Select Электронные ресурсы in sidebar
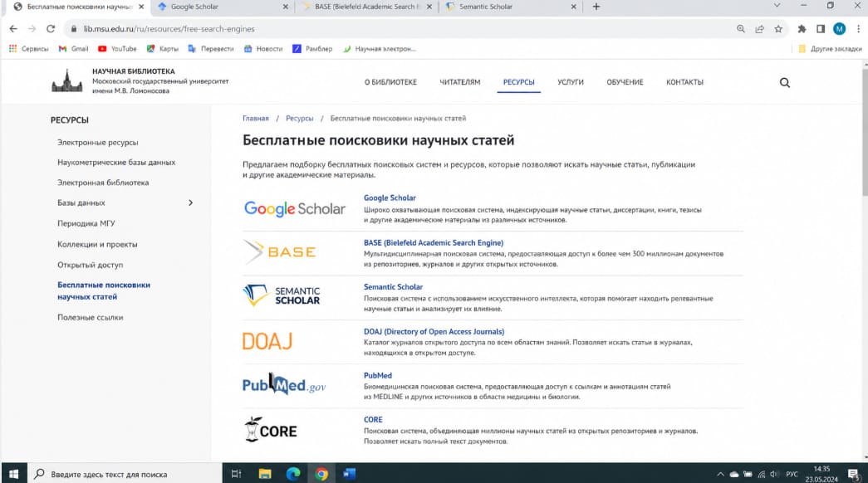The image size is (868, 483). tap(98, 142)
